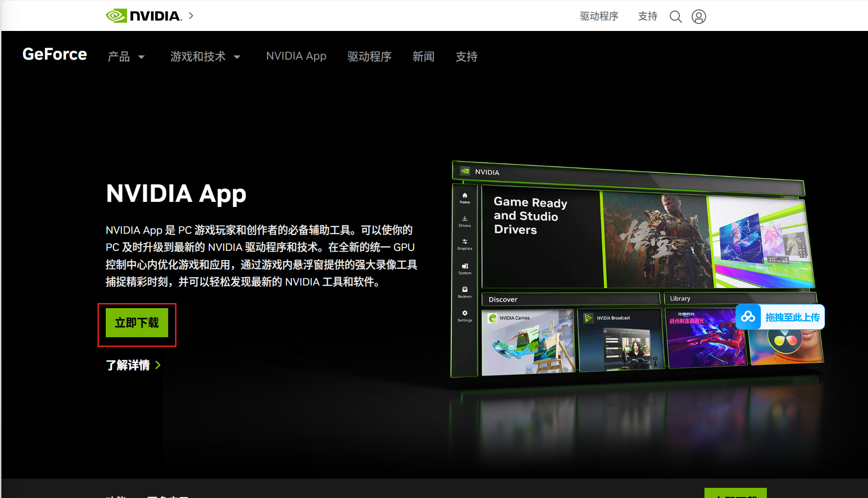Open the 新闻 nav item
This screenshot has height=498, width=868.
point(423,57)
